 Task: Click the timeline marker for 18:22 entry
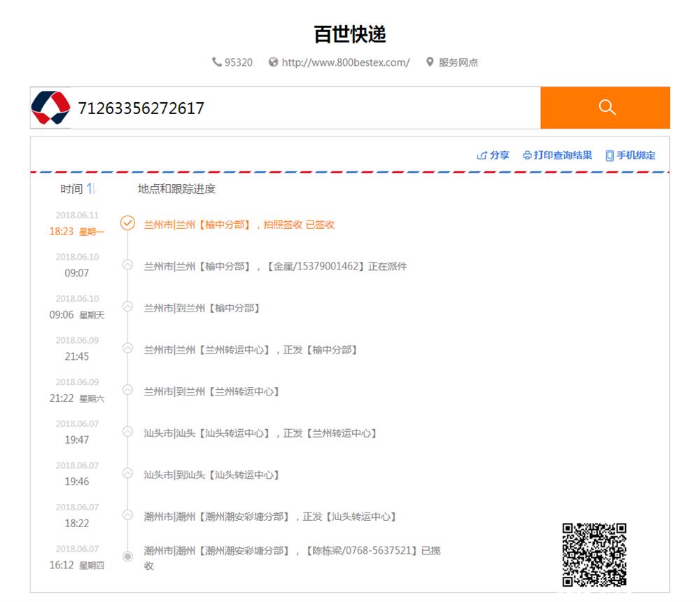coord(127,515)
